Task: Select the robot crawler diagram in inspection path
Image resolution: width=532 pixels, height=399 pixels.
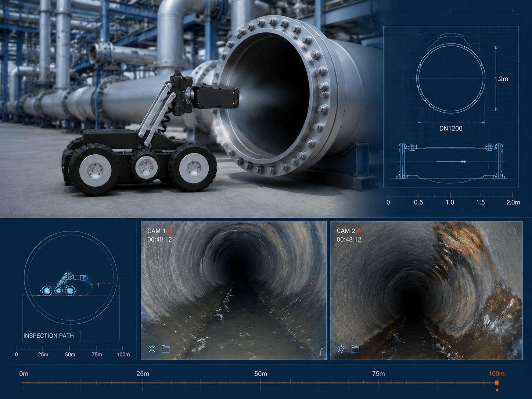Action: [x=64, y=284]
